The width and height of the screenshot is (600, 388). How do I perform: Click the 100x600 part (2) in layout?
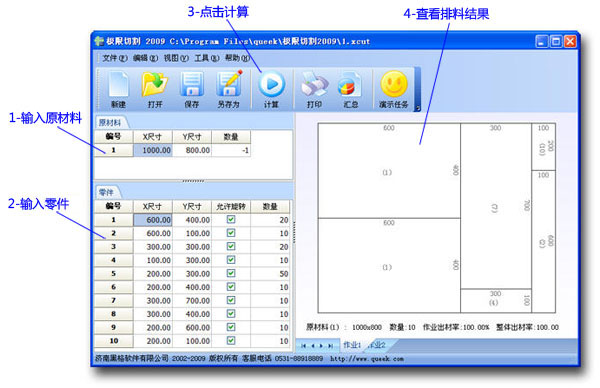pos(543,241)
